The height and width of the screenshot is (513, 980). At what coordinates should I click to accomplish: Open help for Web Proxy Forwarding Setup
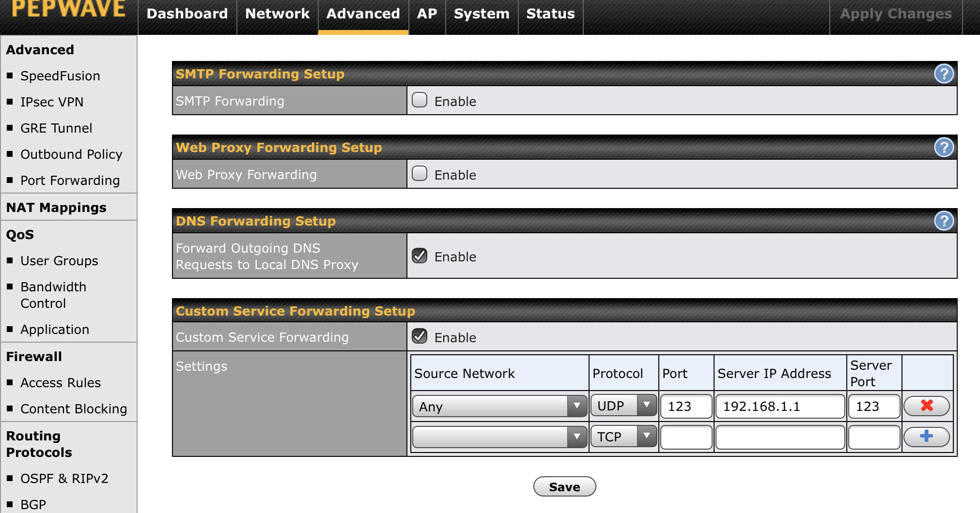click(x=943, y=147)
